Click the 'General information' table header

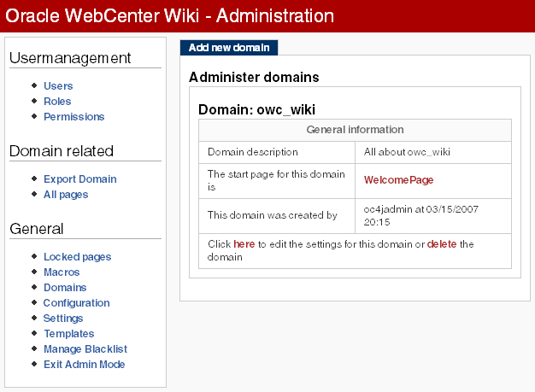(355, 130)
